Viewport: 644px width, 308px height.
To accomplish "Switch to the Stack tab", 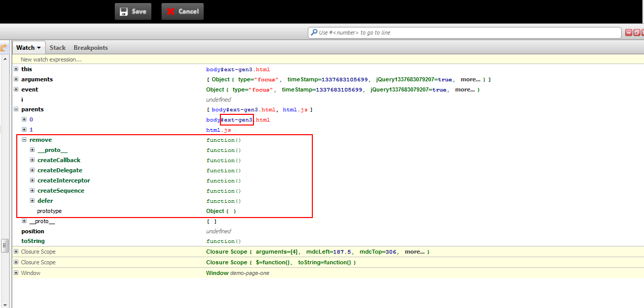I will (57, 48).
